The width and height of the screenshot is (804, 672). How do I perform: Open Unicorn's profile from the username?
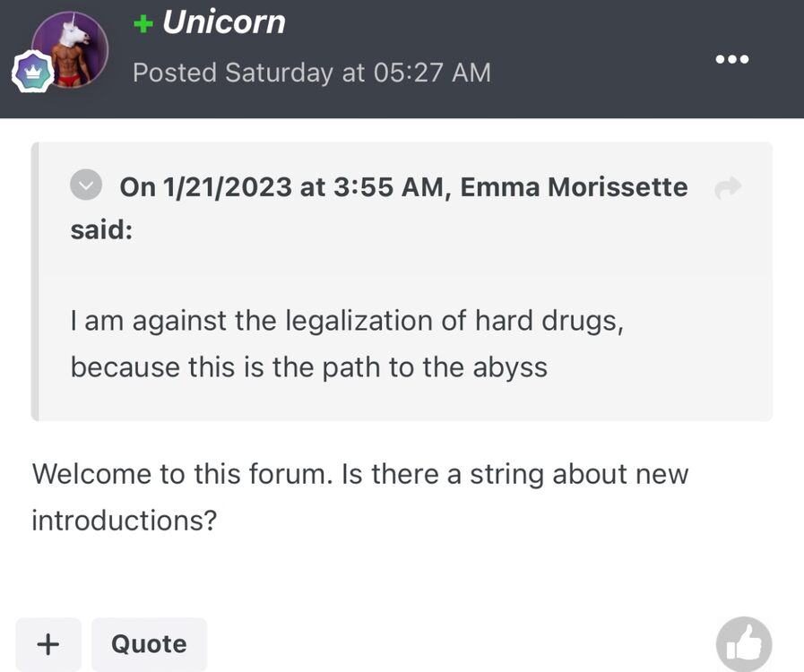click(x=223, y=22)
